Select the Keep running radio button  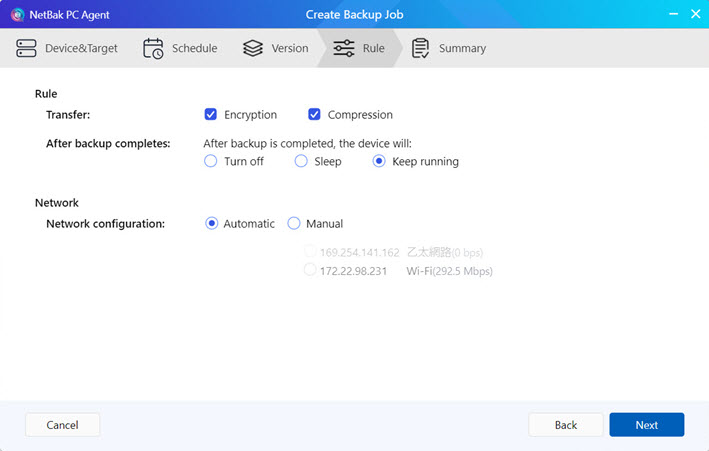pyautogui.click(x=379, y=161)
